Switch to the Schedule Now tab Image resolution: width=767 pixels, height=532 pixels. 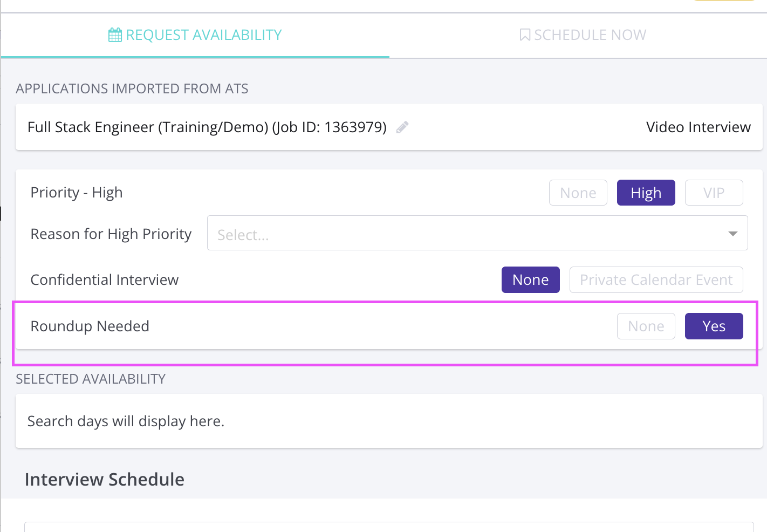(x=590, y=35)
